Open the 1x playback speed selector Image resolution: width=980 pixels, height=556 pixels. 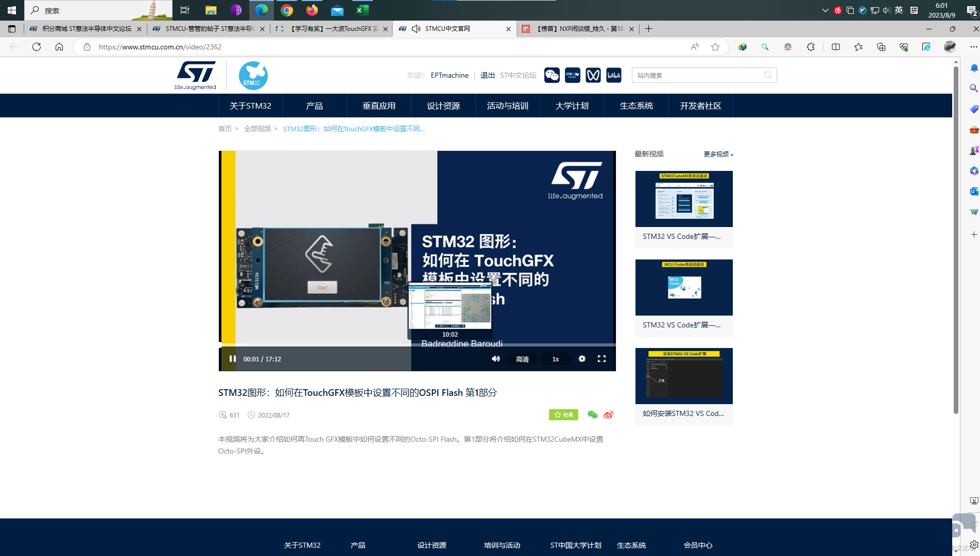point(556,359)
